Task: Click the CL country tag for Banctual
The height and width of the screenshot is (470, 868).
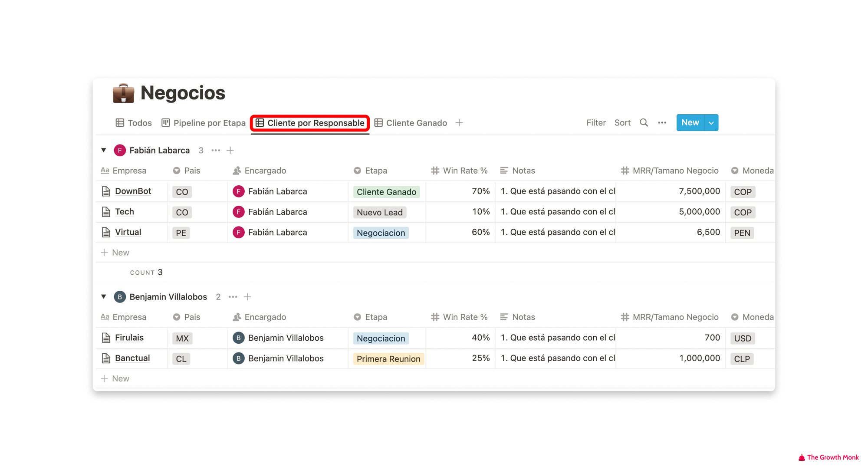Action: 181,359
